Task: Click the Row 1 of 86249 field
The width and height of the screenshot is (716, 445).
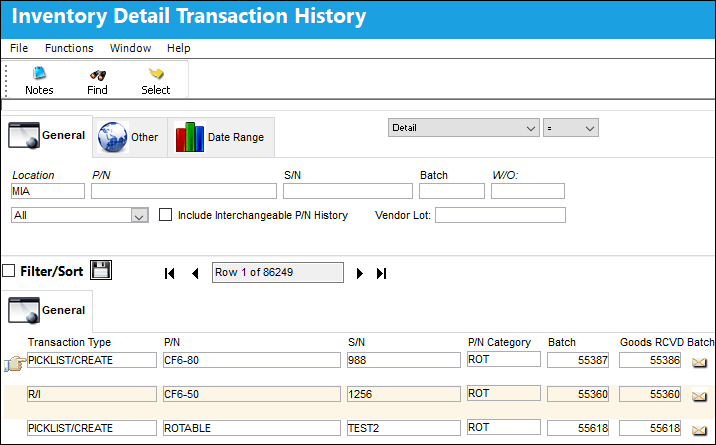Action: (x=278, y=272)
